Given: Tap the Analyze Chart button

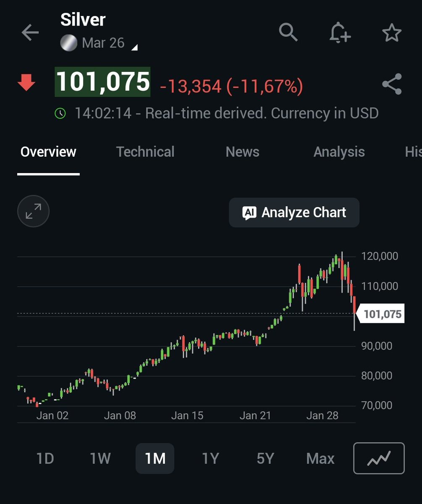Looking at the screenshot, I should [294, 213].
